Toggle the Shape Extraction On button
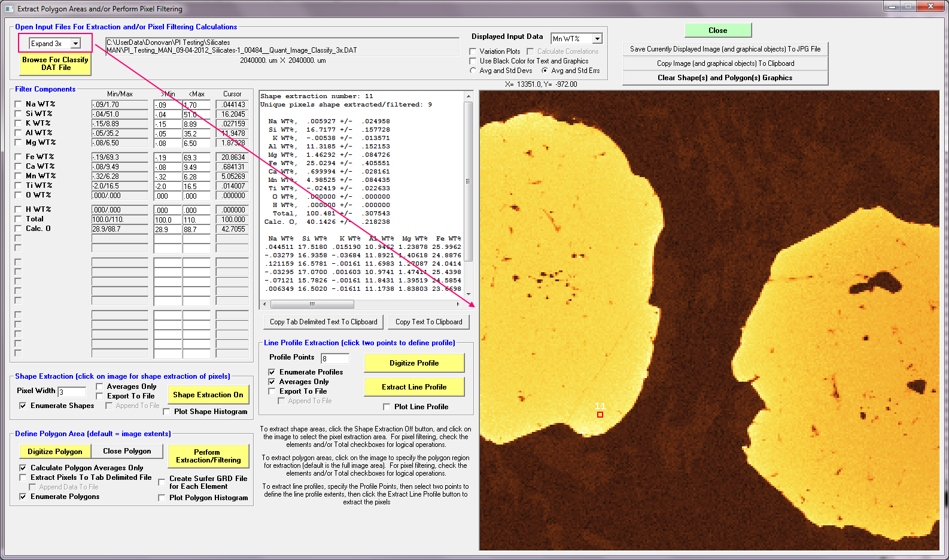949x560 pixels. click(208, 395)
